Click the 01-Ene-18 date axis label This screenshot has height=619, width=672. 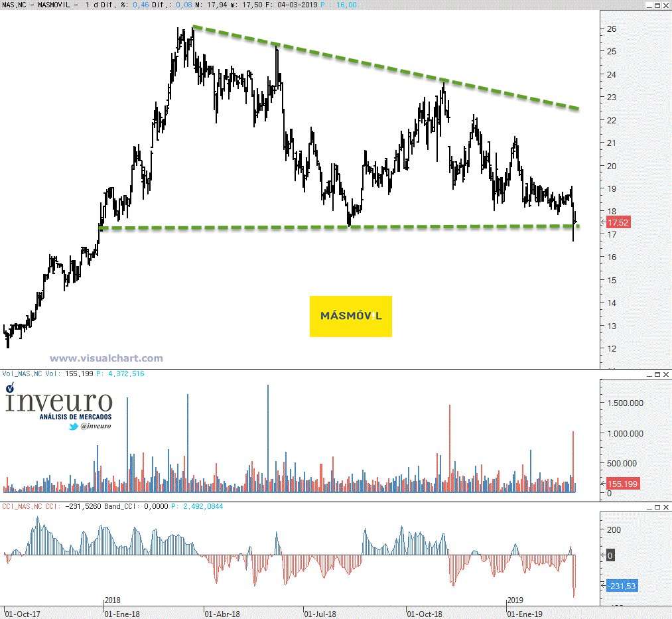[123, 614]
